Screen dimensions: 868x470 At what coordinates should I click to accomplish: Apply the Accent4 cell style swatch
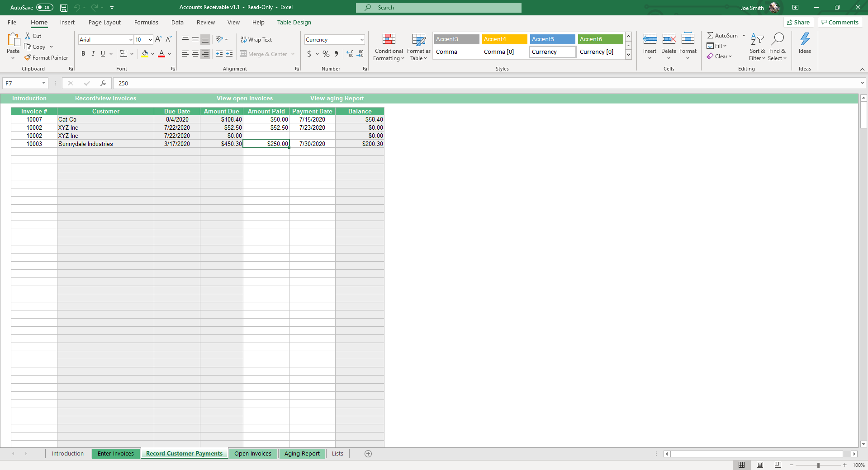(504, 39)
